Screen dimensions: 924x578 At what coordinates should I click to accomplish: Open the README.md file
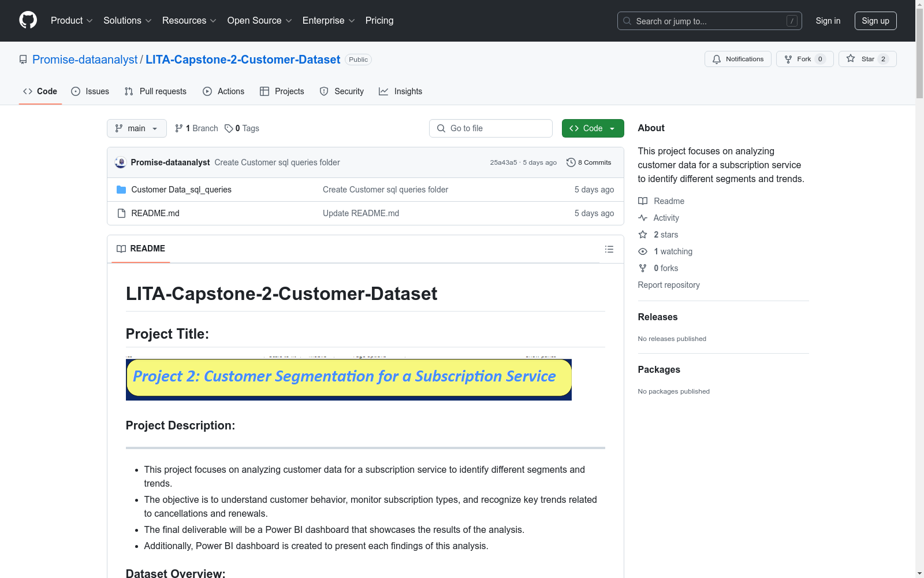tap(155, 213)
